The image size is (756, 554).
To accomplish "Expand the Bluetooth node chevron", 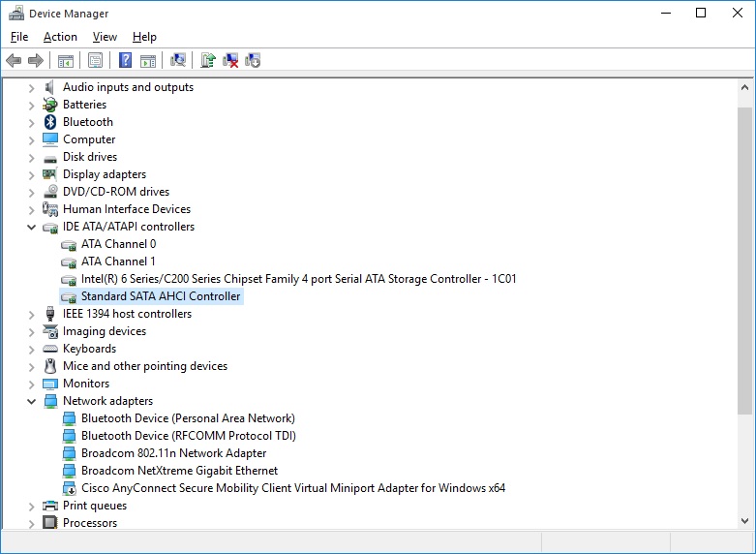I will point(31,123).
